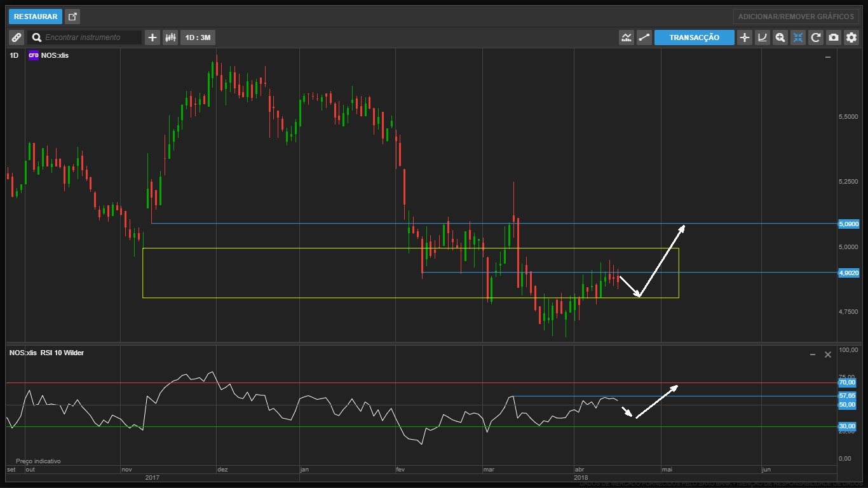Click the plus icon to add instrument
The image size is (868, 488).
click(153, 37)
